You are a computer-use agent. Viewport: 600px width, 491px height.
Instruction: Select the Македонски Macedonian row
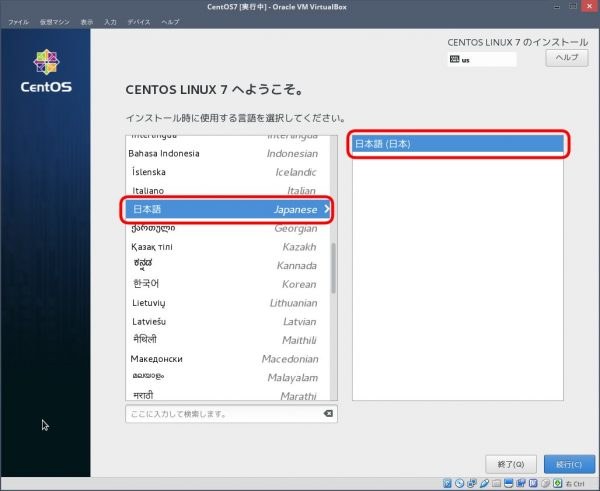[x=228, y=359]
